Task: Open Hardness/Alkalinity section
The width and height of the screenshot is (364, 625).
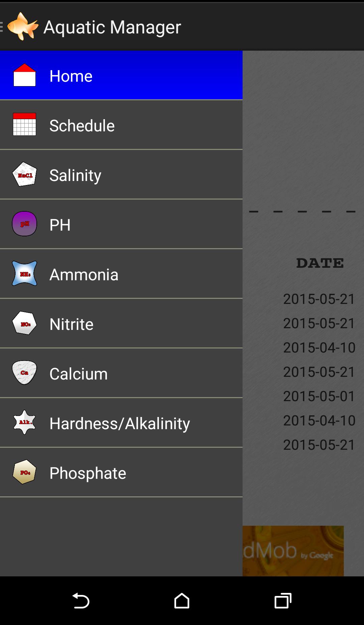Action: click(x=119, y=423)
